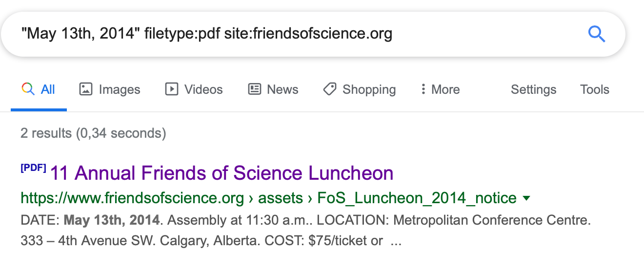This screenshot has width=644, height=253.
Task: Open the Tools options
Action: coord(594,89)
